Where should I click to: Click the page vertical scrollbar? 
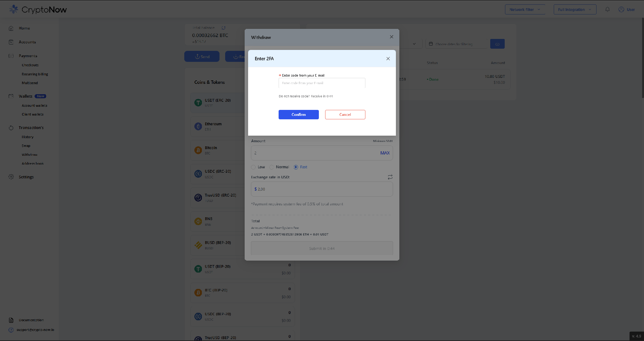coord(642,58)
